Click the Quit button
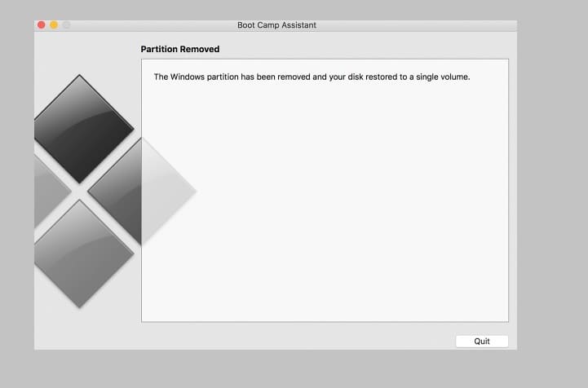Viewport: 588px width, 388px height. coord(482,342)
